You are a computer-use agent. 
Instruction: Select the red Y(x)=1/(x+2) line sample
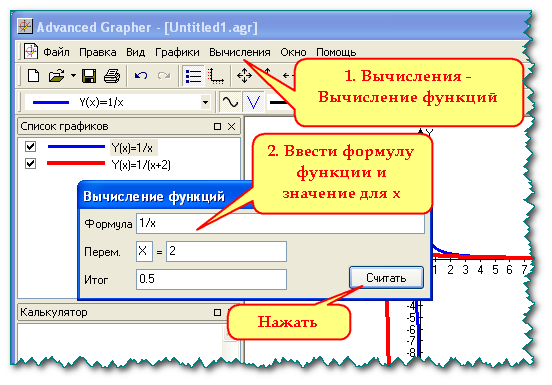tap(76, 163)
